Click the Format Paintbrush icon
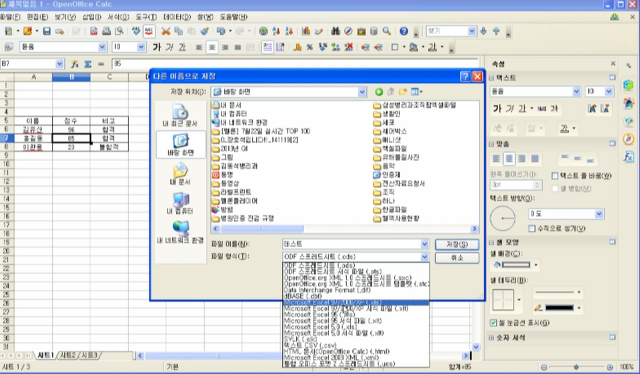 205,31
